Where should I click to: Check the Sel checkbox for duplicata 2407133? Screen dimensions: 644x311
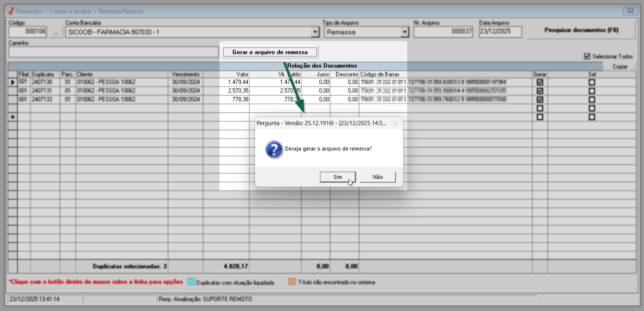pyautogui.click(x=592, y=99)
